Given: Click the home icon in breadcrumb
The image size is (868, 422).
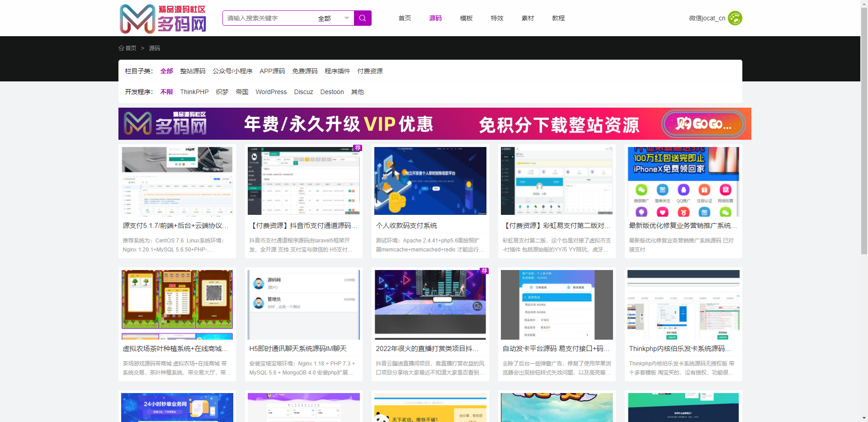Looking at the screenshot, I should tap(121, 48).
